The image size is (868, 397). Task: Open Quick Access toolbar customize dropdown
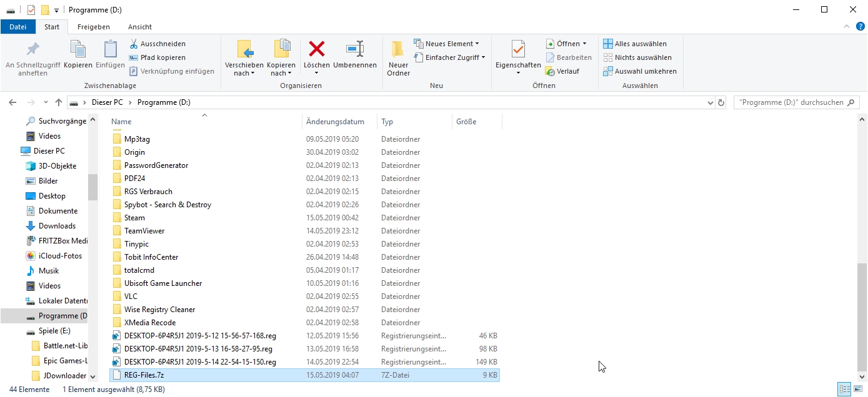click(56, 10)
